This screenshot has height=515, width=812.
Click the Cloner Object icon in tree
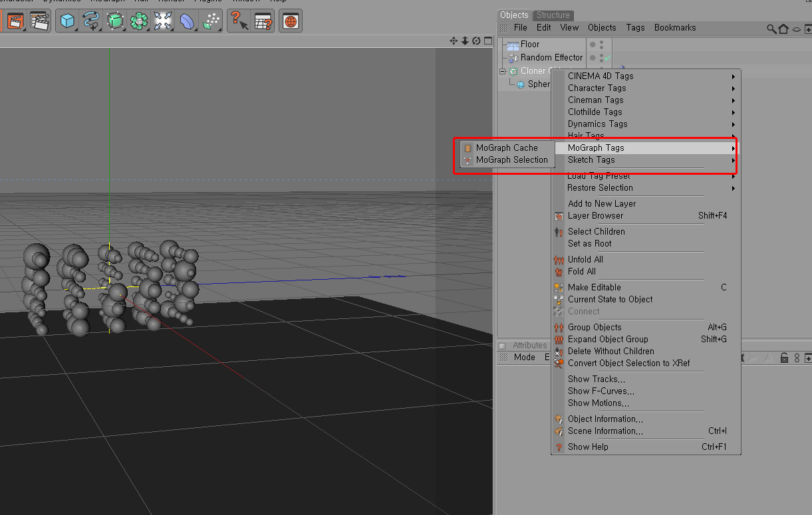513,71
